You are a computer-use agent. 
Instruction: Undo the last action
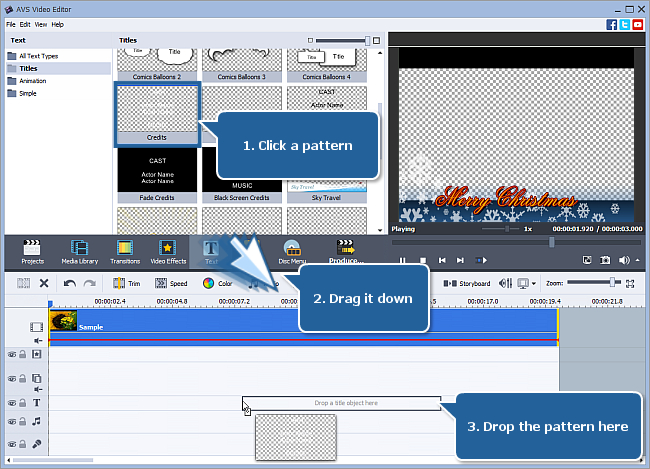click(69, 283)
